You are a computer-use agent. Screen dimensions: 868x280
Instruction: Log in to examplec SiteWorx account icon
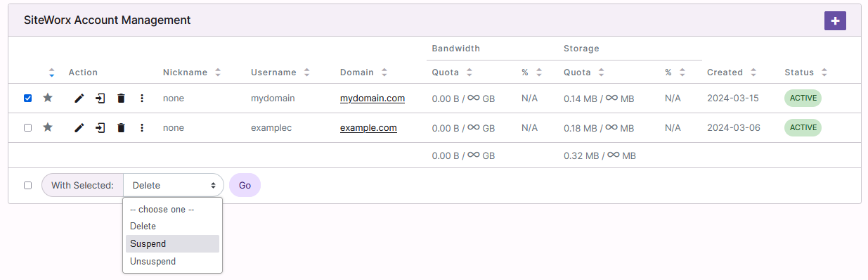(x=101, y=128)
